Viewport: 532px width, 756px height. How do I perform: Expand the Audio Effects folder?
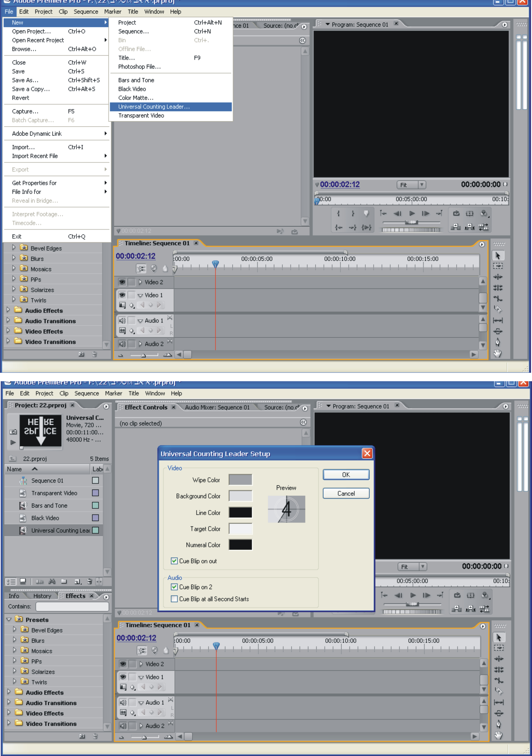click(x=9, y=310)
